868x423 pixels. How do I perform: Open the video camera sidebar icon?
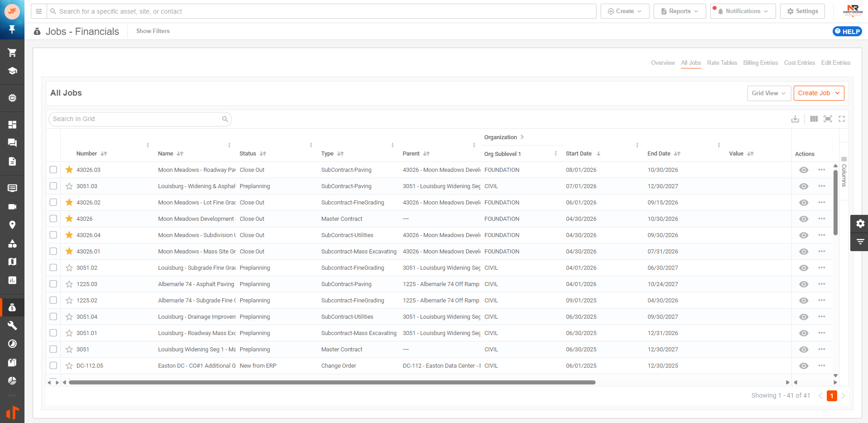click(12, 207)
